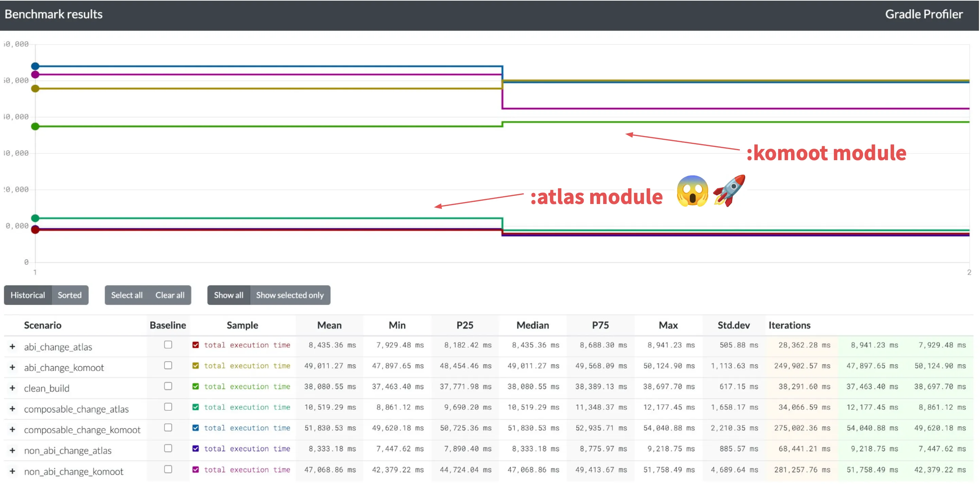Click the olive yellow chart data point

coord(35,89)
